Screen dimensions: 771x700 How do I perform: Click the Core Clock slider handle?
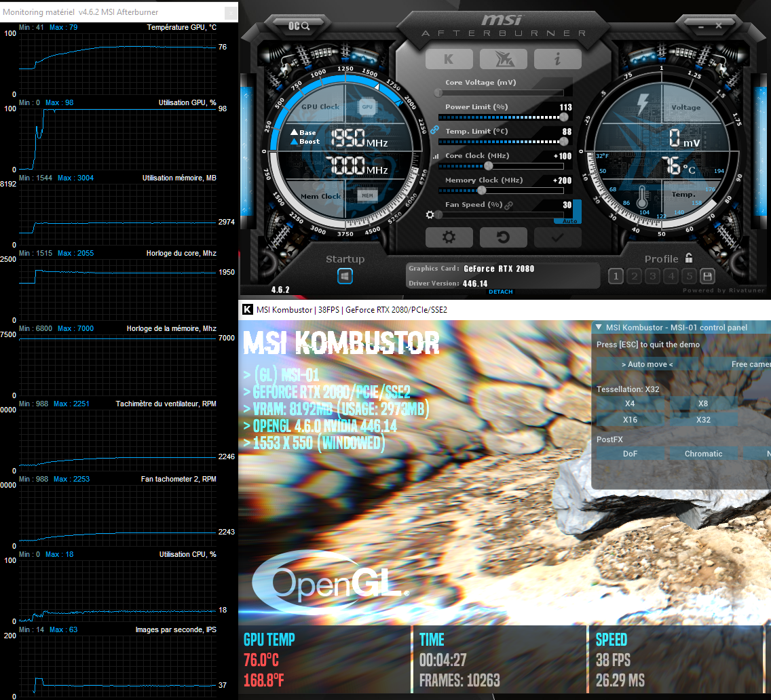488,166
